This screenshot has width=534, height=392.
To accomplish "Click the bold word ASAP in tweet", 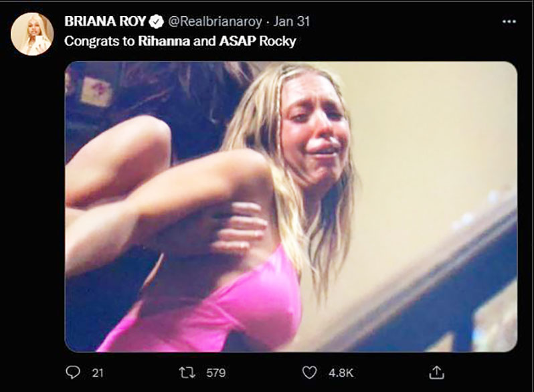I will [x=238, y=41].
